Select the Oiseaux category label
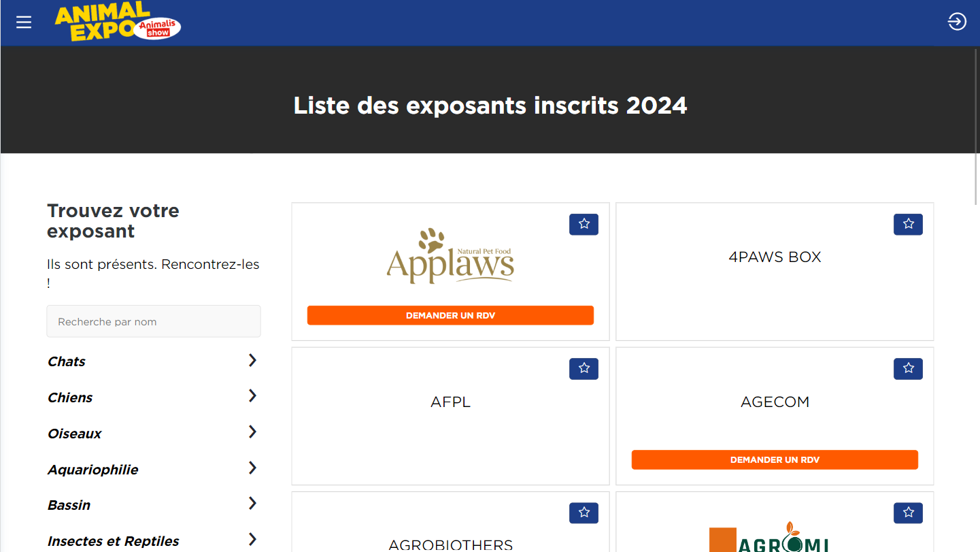 pyautogui.click(x=75, y=434)
